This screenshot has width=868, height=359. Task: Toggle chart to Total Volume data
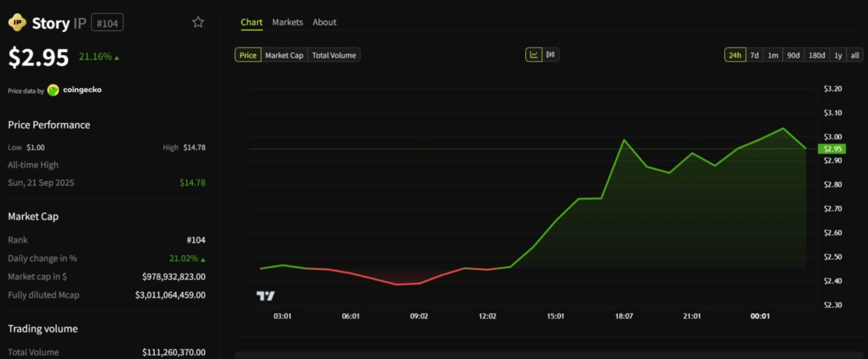pos(334,55)
